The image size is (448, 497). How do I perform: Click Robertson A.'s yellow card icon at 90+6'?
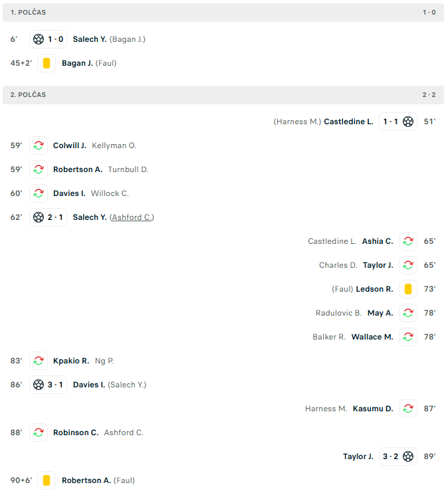(47, 480)
